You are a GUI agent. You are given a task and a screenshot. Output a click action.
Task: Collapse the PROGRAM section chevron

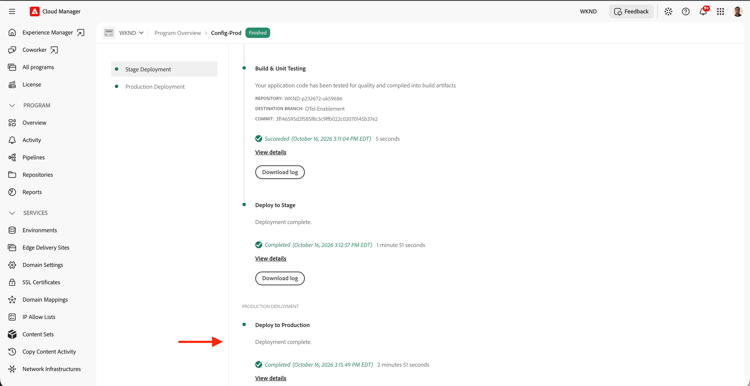tap(12, 105)
